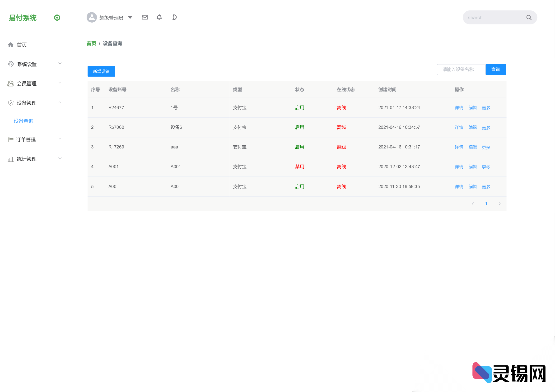Screen dimensions: 555x392
Task: Open the 超级管理员 dropdown arrow
Action: point(130,17)
